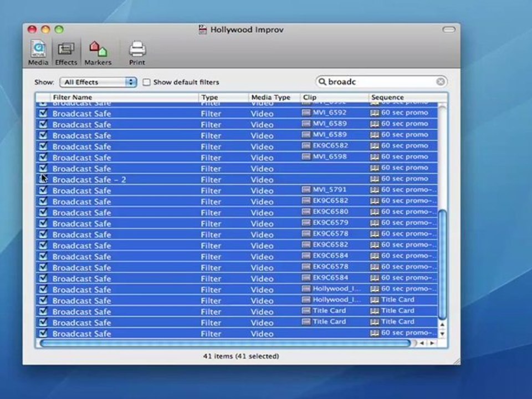Clear the 'broadc' search with the X icon
The height and width of the screenshot is (399, 532).
pos(441,81)
